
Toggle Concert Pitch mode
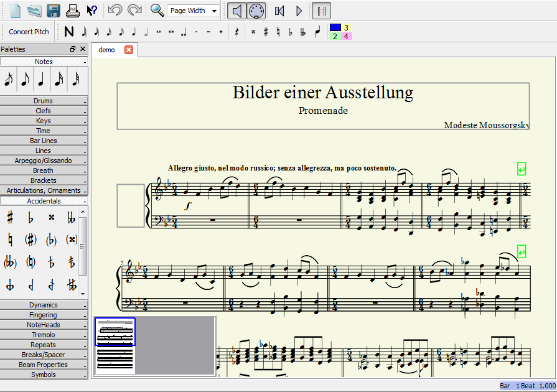(x=28, y=31)
